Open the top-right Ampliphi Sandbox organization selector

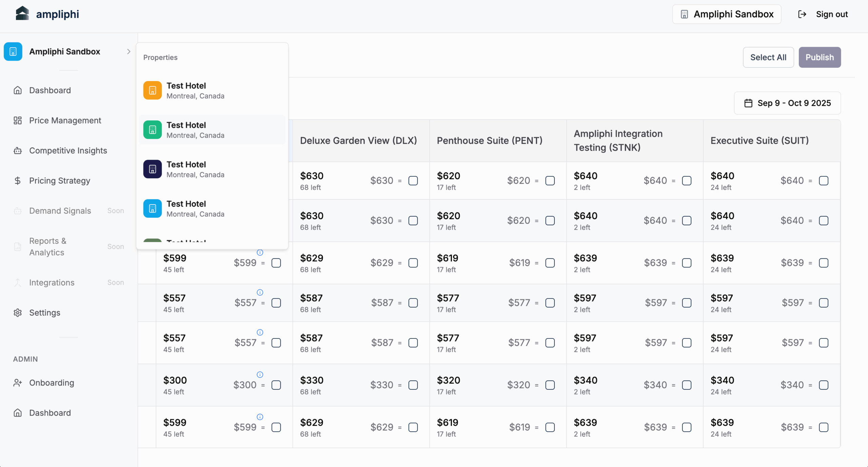pos(727,14)
